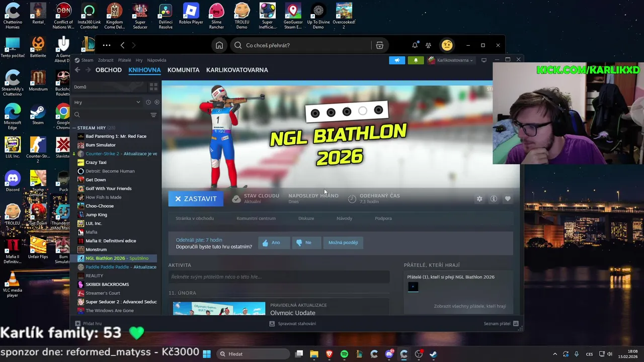Open game settings gear icon

click(479, 199)
